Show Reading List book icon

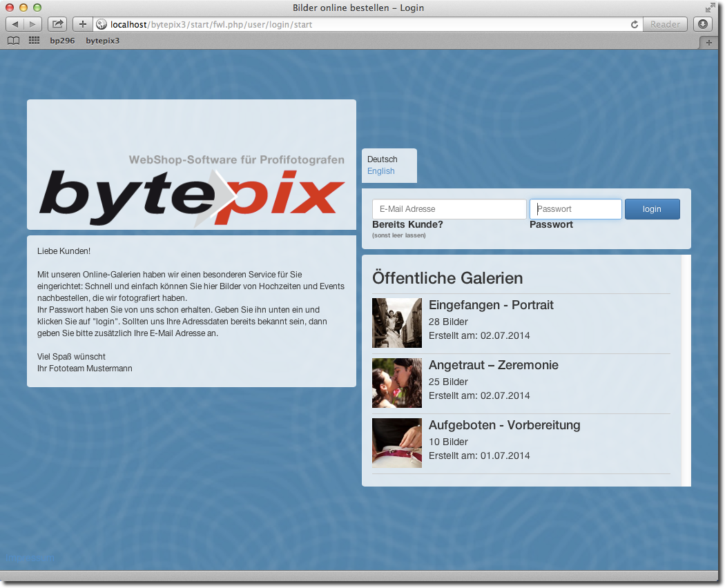(14, 41)
